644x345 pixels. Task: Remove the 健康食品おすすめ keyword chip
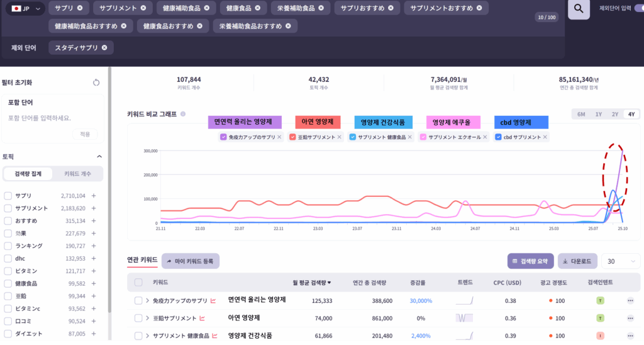click(x=199, y=26)
